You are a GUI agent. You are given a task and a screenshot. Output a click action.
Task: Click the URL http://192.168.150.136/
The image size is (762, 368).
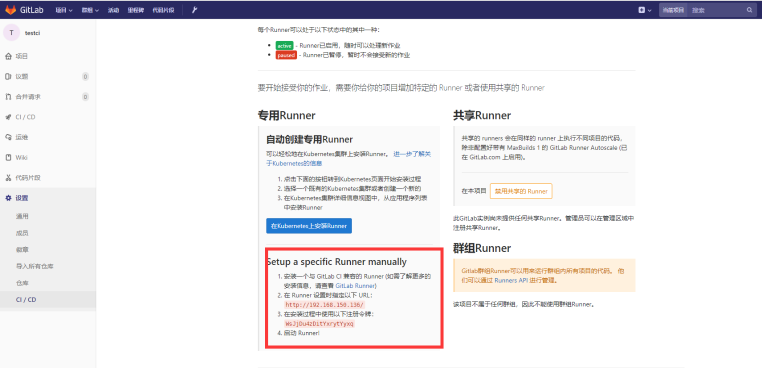click(x=324, y=305)
